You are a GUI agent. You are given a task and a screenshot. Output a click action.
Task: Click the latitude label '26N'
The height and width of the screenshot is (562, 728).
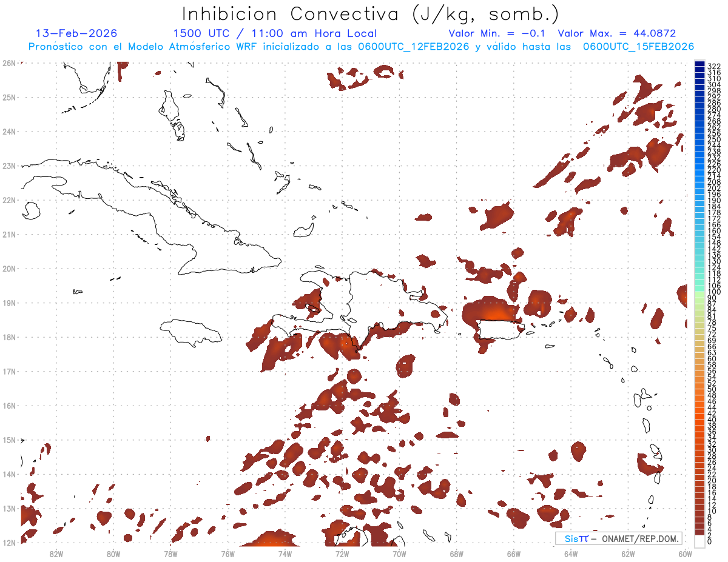point(8,63)
